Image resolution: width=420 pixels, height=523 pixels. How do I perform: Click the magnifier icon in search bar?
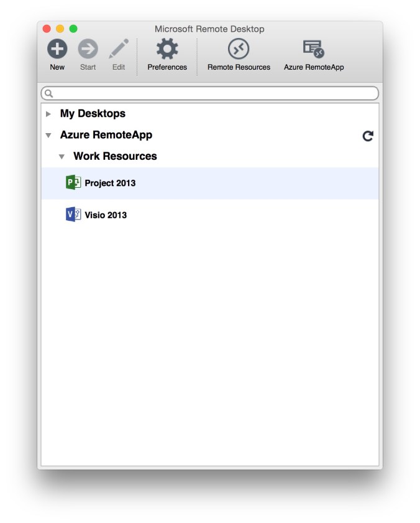click(48, 93)
